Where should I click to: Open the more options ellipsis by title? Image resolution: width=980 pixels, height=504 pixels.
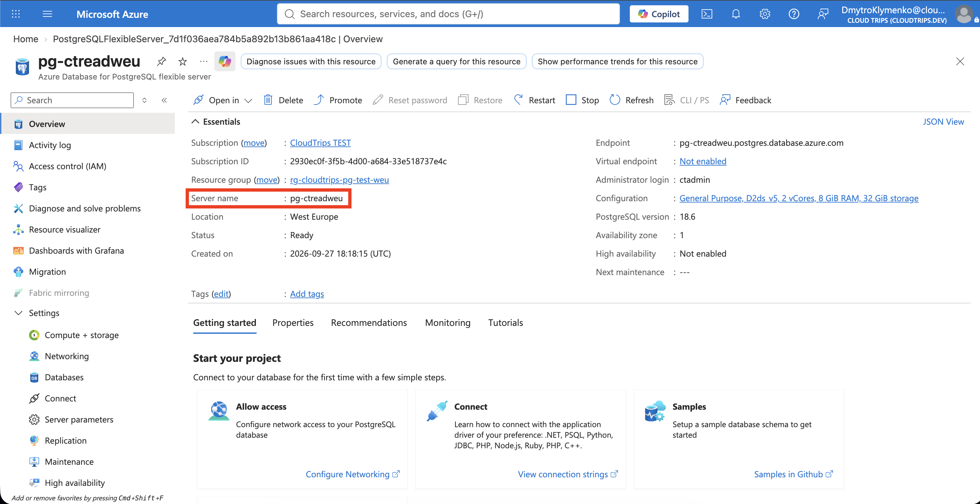tap(204, 61)
